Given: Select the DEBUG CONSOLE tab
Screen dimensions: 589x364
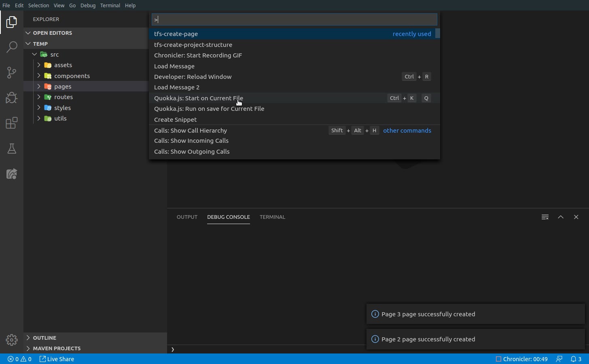Looking at the screenshot, I should [229, 217].
